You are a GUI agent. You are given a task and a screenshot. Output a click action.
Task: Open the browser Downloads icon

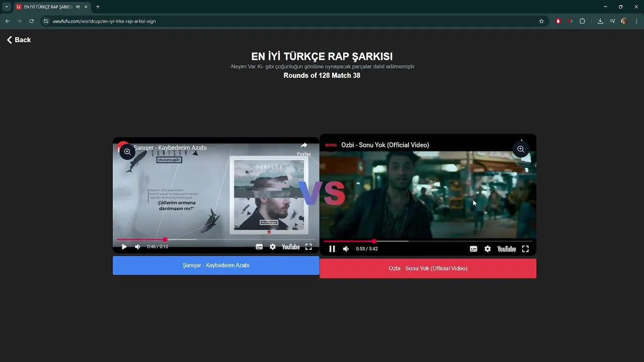click(x=600, y=21)
